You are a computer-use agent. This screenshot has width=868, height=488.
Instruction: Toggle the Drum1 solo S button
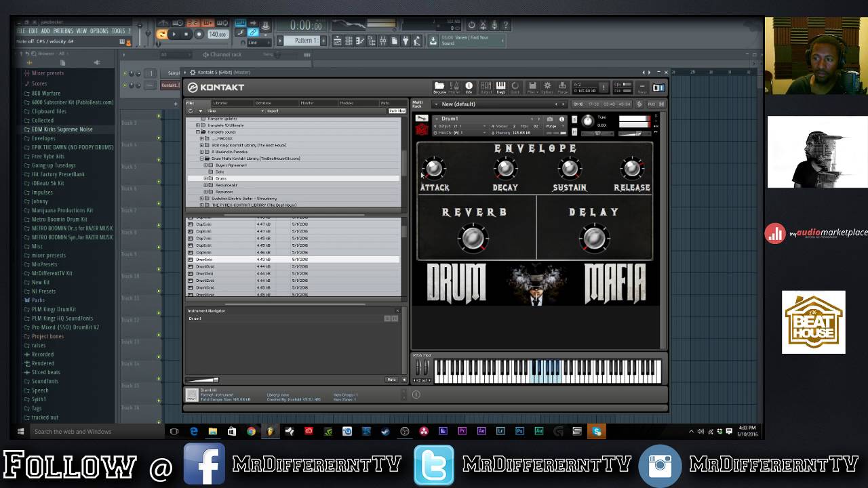(x=574, y=119)
